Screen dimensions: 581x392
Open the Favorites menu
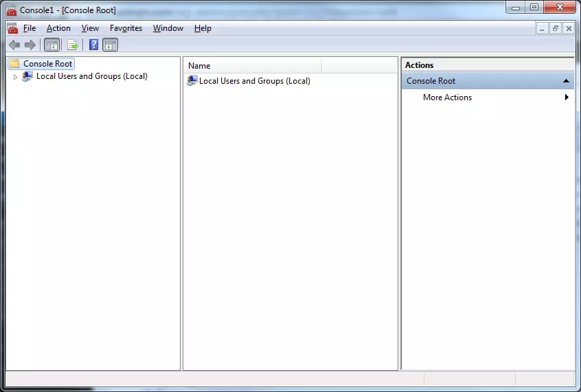tap(126, 28)
